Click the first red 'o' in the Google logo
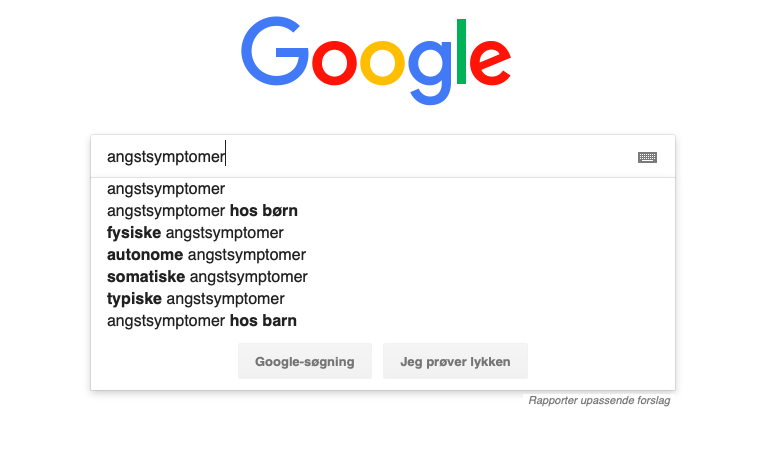767x454 pixels. (x=335, y=63)
